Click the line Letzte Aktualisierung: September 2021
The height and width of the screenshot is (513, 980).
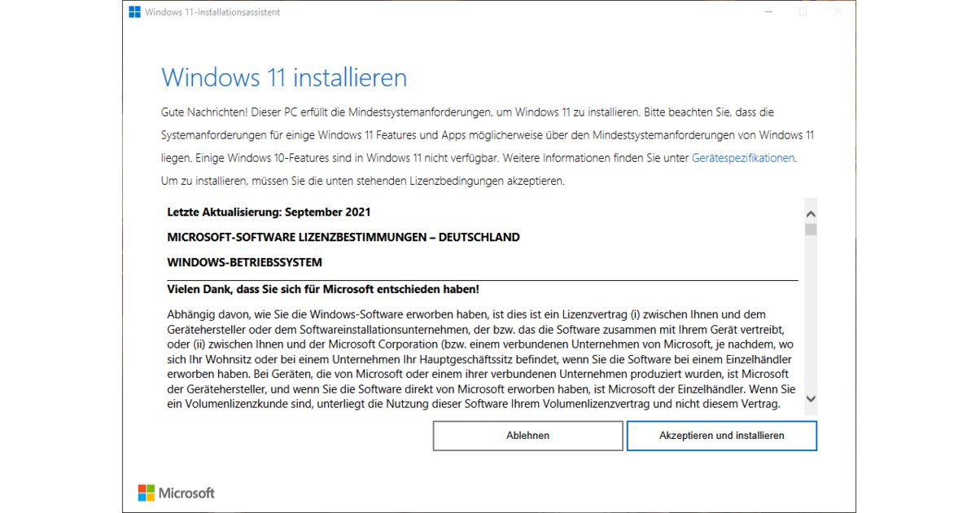(x=269, y=213)
